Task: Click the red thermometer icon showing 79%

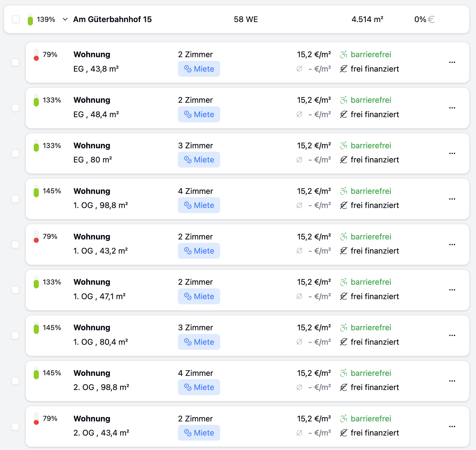Action: pos(36,56)
